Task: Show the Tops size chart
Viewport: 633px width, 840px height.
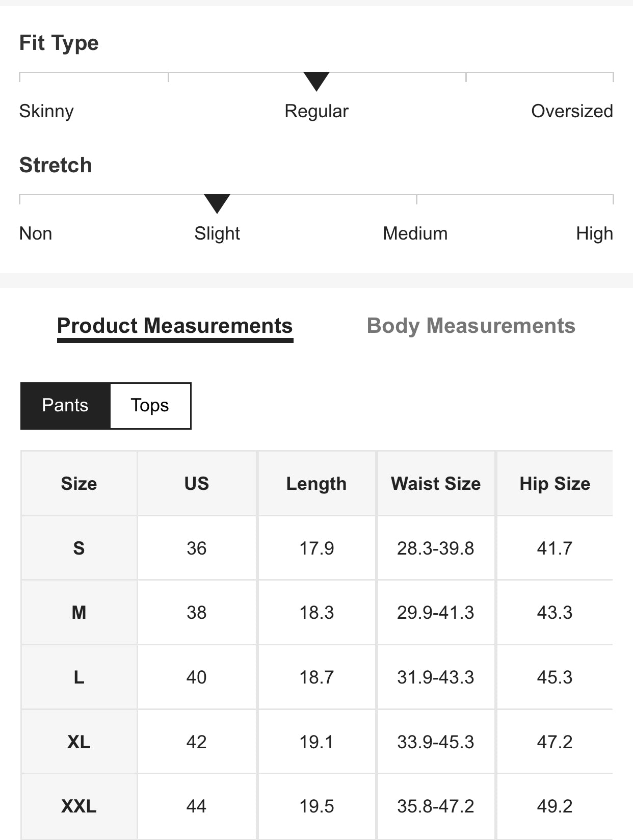Action: (x=150, y=406)
